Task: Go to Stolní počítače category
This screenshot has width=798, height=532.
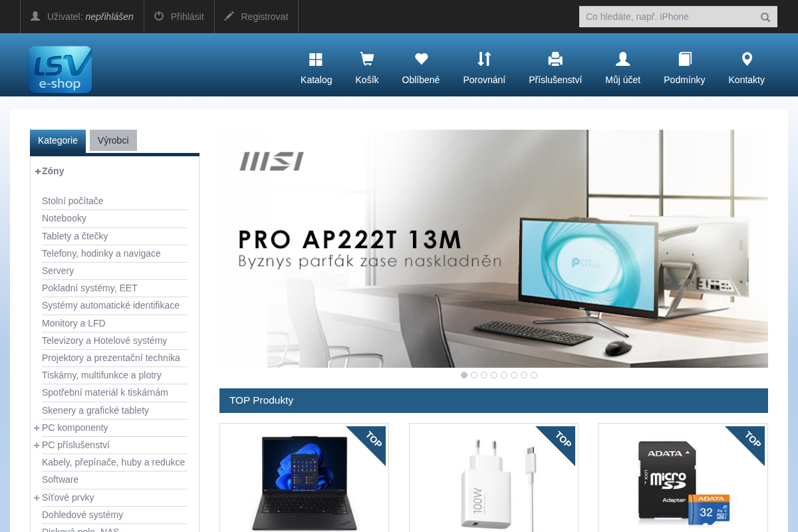Action: (x=72, y=201)
